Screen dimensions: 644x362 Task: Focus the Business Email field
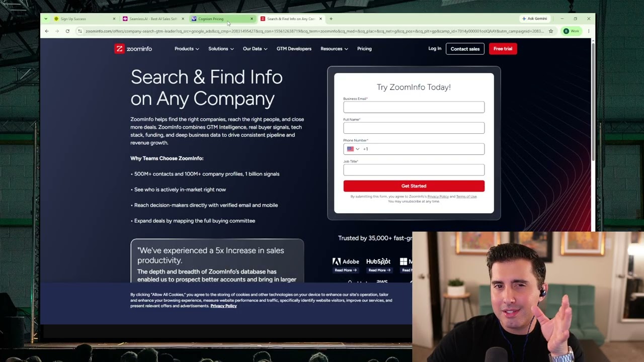point(414,107)
